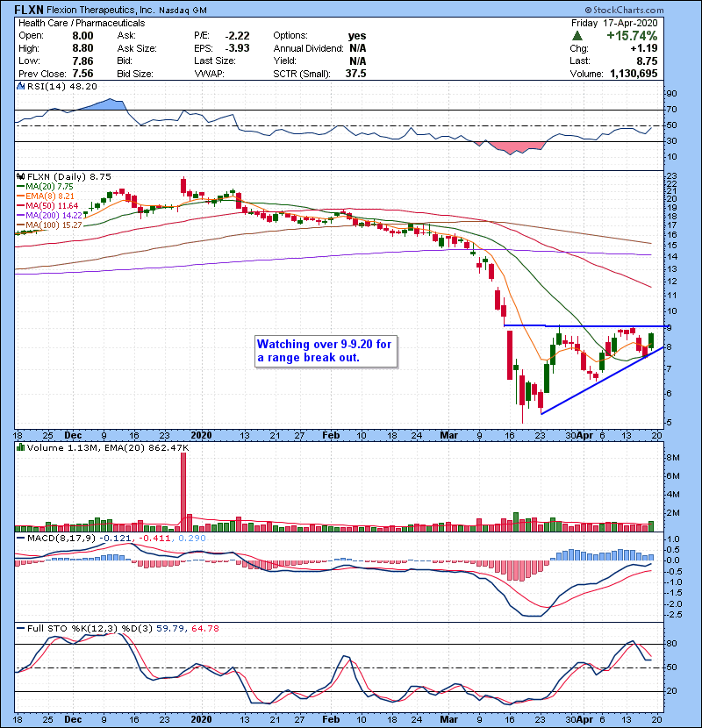Image resolution: width=702 pixels, height=728 pixels.
Task: Click the 2020 label on price chart axis
Action: tap(201, 436)
